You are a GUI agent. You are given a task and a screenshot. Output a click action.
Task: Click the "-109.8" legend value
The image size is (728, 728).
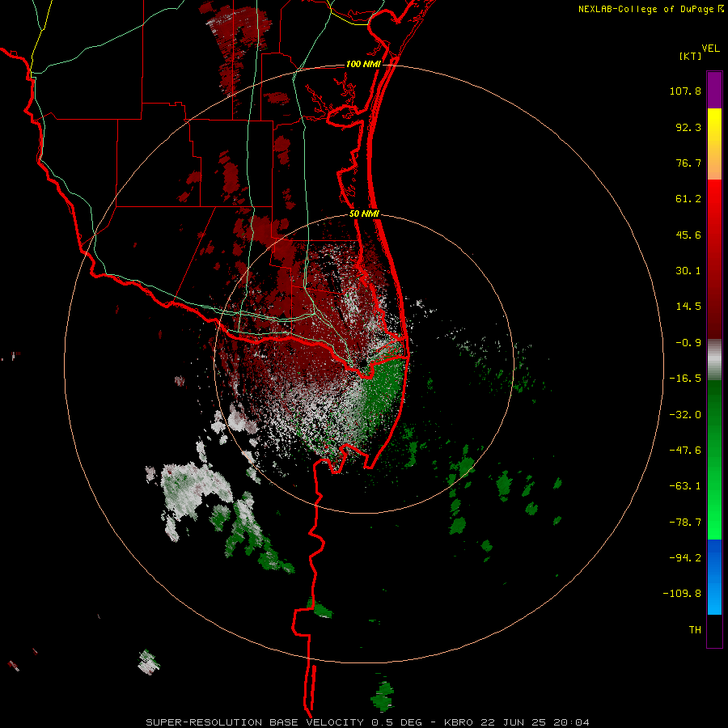(682, 594)
